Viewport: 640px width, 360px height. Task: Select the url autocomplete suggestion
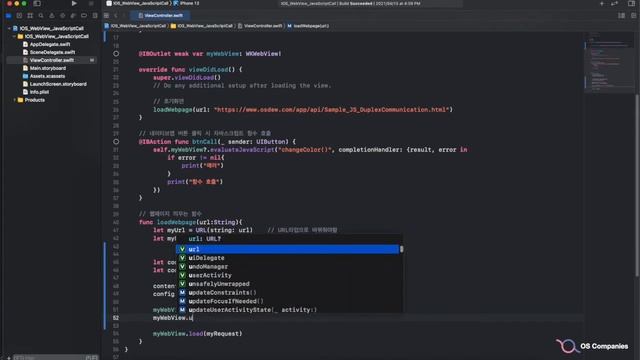pos(287,249)
